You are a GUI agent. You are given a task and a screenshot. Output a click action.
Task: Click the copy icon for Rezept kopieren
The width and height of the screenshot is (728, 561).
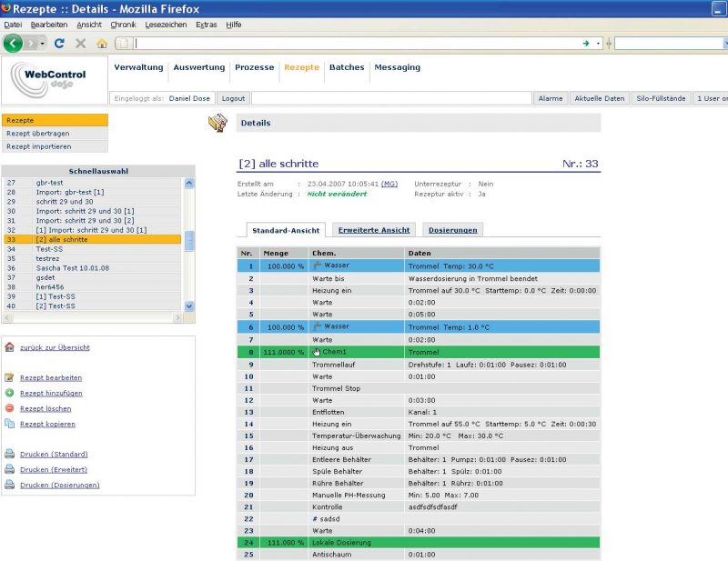pyautogui.click(x=10, y=423)
